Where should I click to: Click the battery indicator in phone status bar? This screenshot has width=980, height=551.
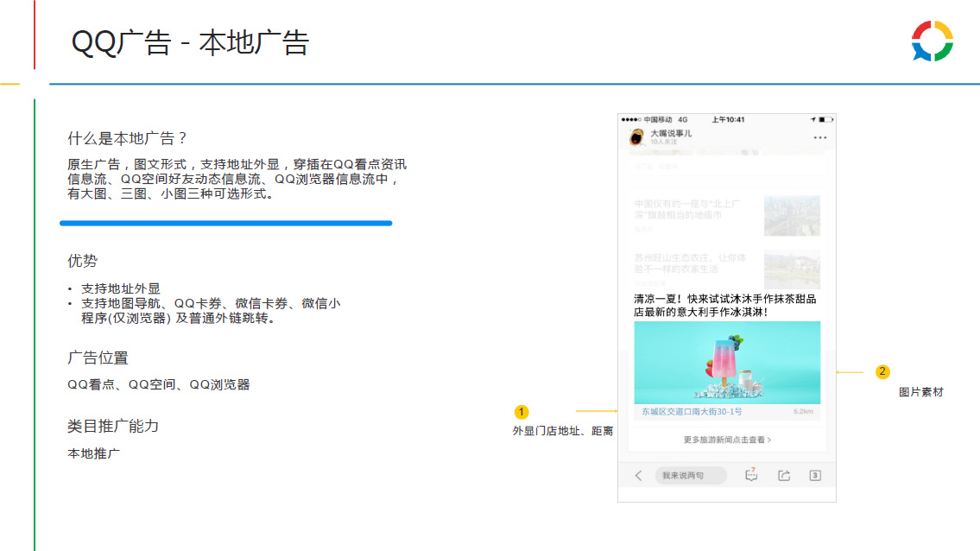coord(825,119)
